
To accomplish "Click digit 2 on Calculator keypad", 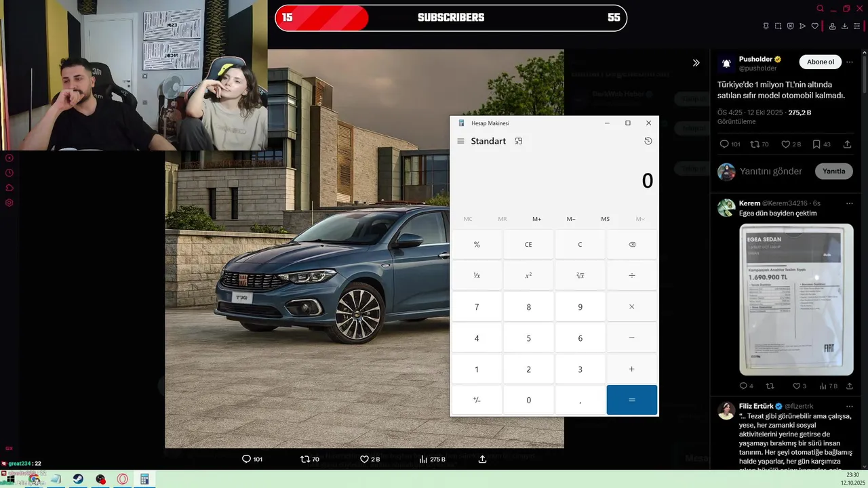I will [528, 369].
